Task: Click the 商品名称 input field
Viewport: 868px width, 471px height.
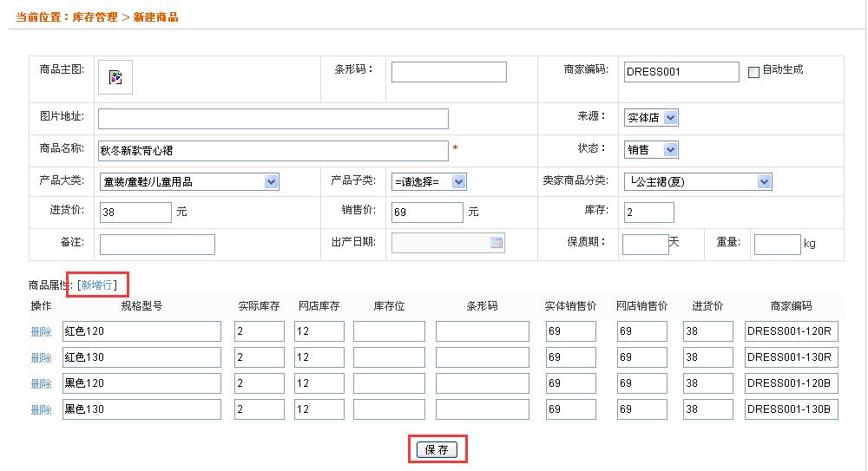Action: click(273, 150)
